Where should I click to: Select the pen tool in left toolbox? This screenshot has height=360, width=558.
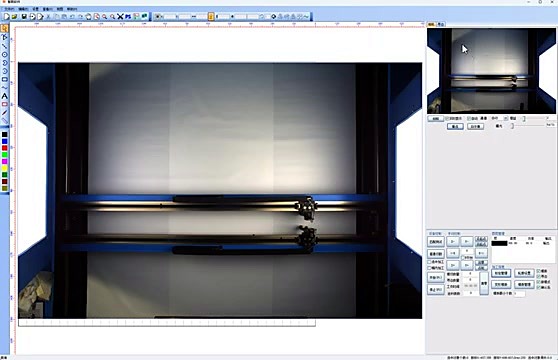coord(4,113)
